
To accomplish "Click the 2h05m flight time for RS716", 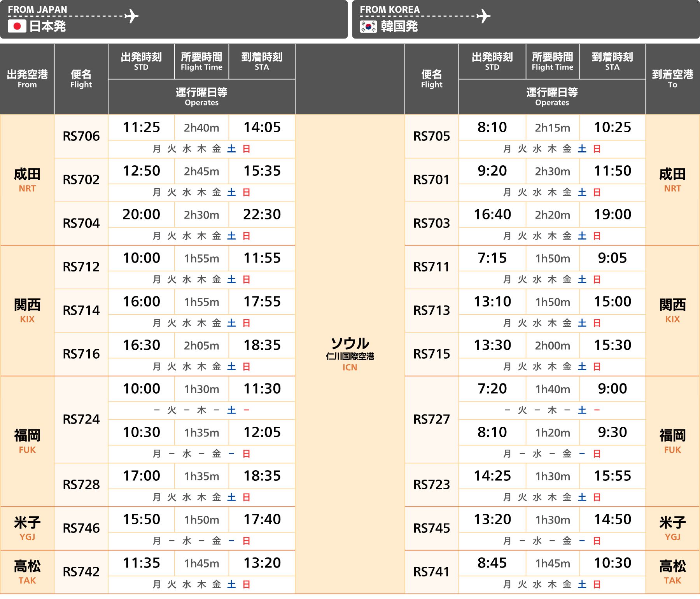I will pyautogui.click(x=201, y=345).
